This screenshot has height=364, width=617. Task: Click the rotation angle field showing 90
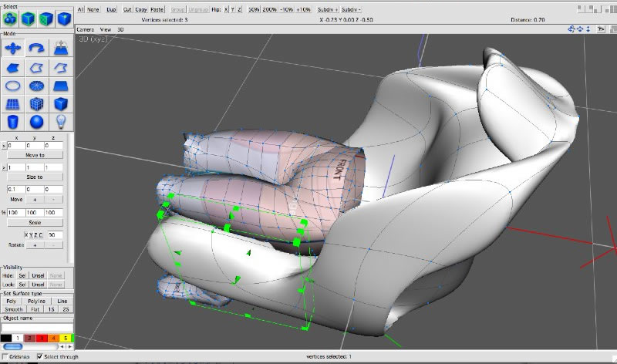(55, 235)
